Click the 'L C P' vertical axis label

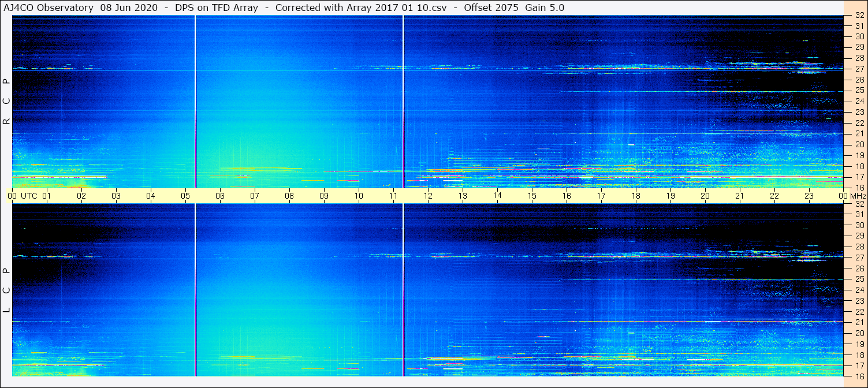7,290
